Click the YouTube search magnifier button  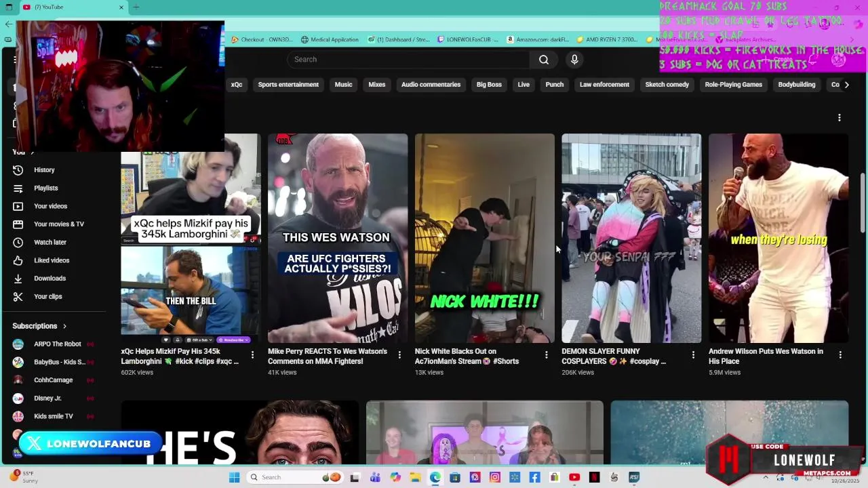coord(544,60)
